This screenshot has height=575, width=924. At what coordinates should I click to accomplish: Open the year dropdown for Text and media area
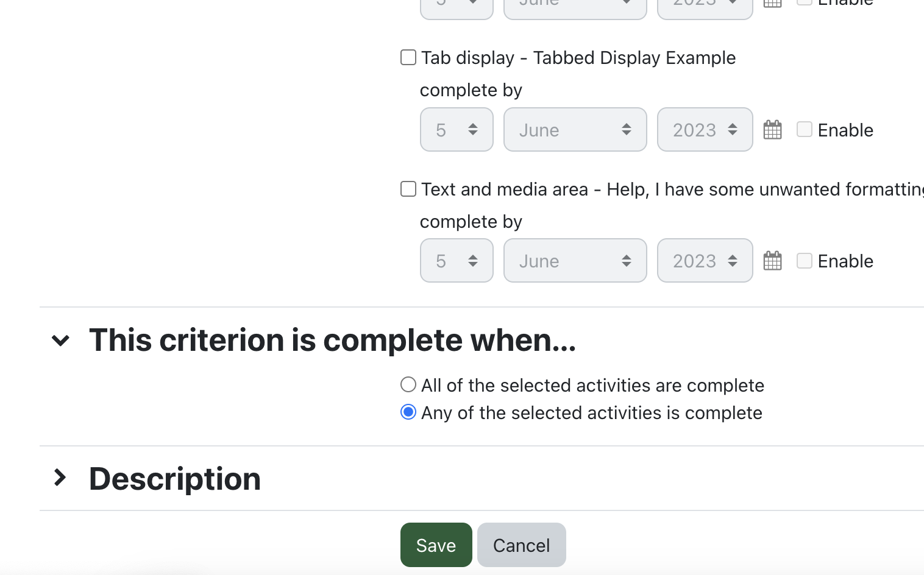click(705, 261)
